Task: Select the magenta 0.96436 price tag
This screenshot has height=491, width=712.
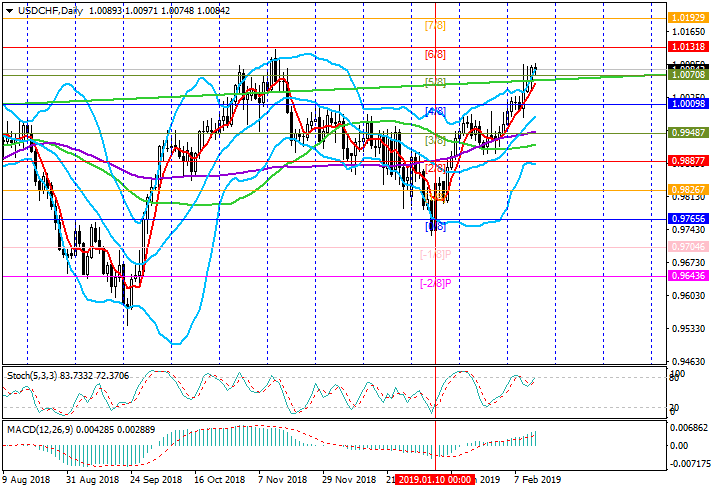Action: tap(689, 275)
